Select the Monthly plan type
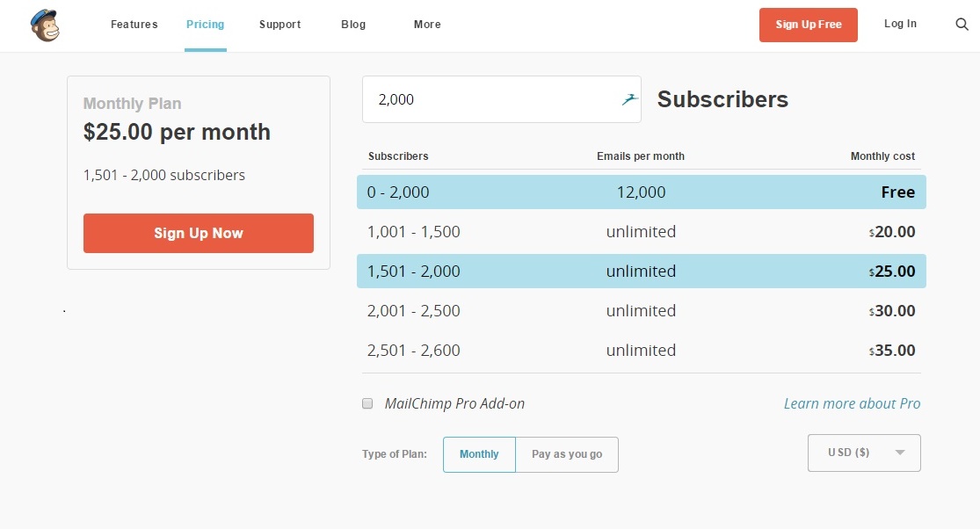The width and height of the screenshot is (980, 529). coord(479,454)
